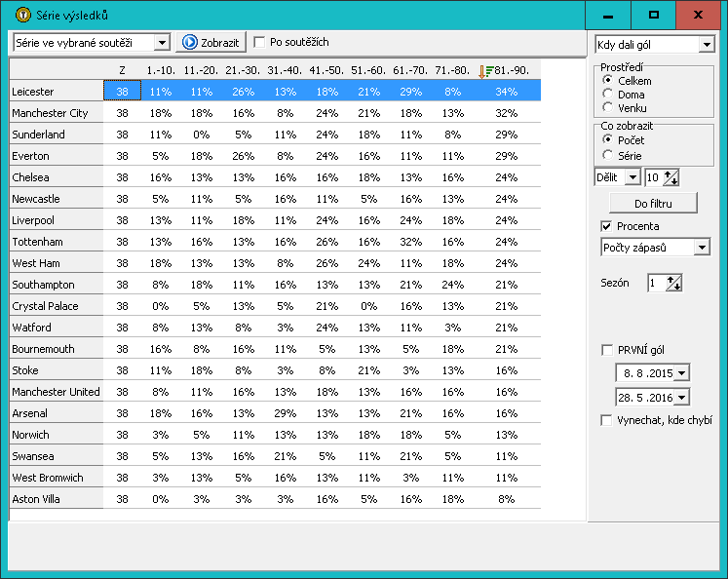Open the Kdy dali gól dropdown
The height and width of the screenshot is (579, 728).
point(707,45)
